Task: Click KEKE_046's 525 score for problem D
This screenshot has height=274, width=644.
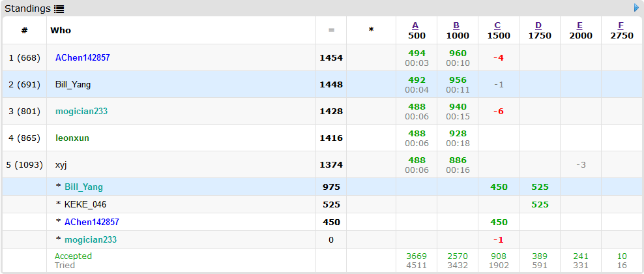Action: click(x=540, y=204)
